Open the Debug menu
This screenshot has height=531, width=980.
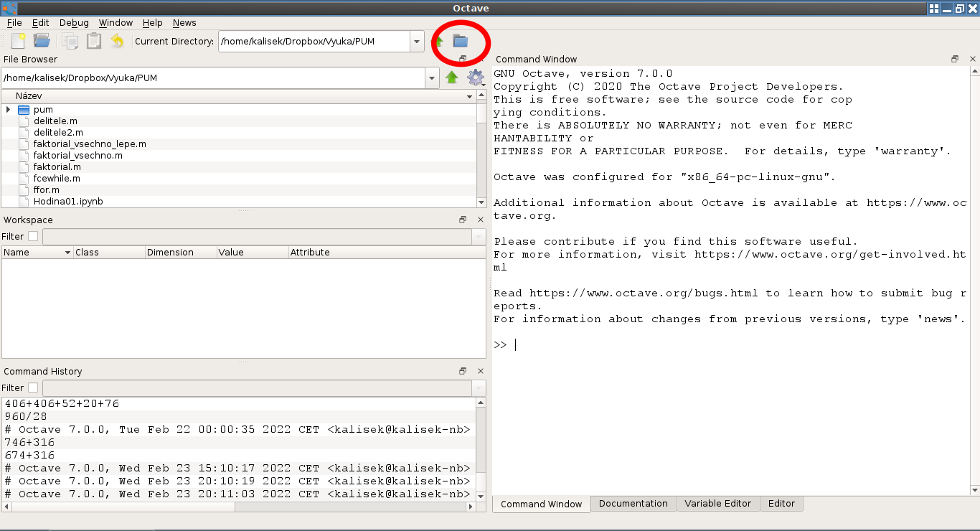(x=74, y=22)
